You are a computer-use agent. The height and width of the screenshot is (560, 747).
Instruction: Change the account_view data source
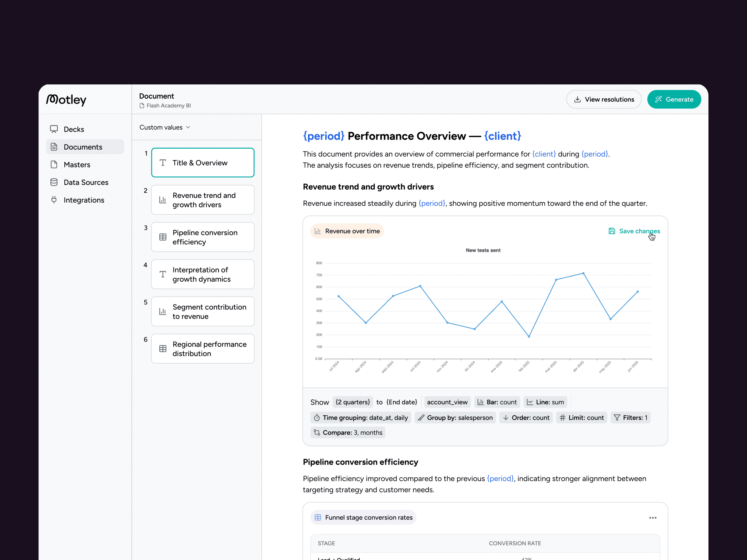tap(447, 402)
